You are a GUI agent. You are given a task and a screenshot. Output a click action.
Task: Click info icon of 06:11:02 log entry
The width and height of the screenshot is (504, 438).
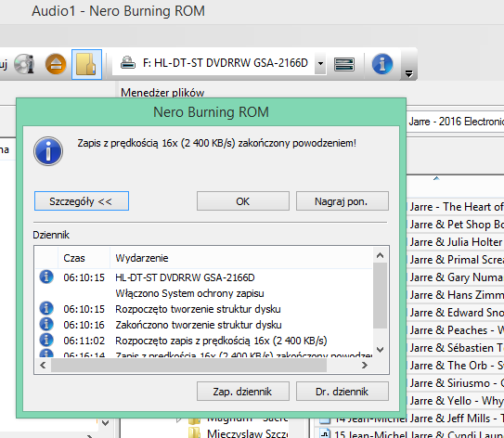tap(46, 340)
